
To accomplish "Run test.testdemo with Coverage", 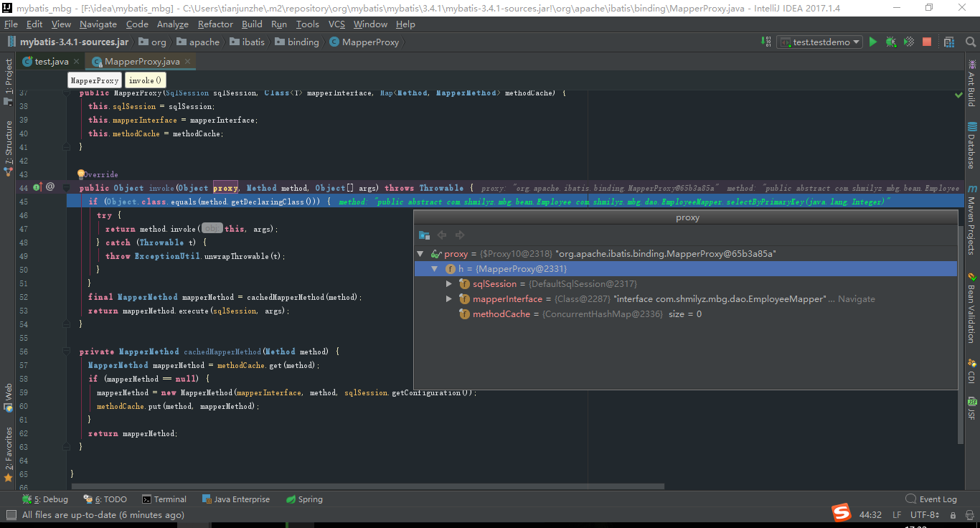I will click(908, 42).
